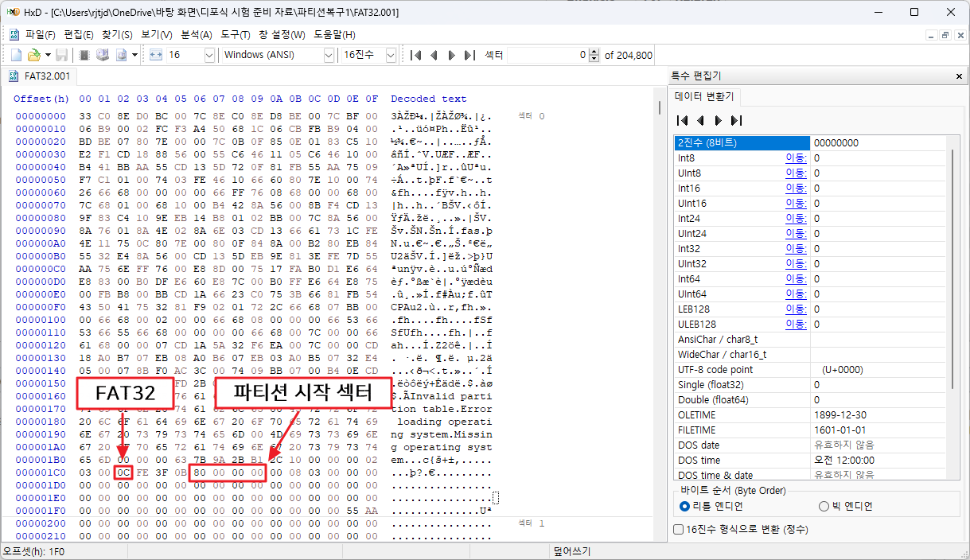Screen dimensions: 970x560
Task: Open main memory (RAM chip) icon
Action: click(84, 55)
